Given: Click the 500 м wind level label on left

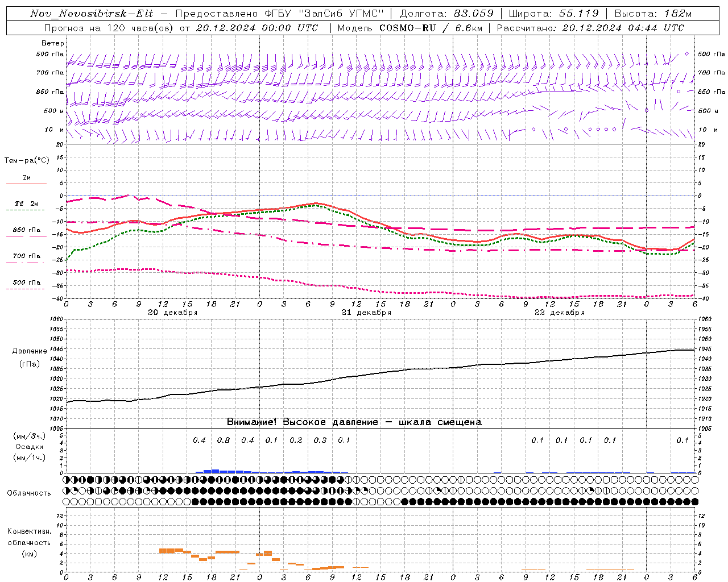Looking at the screenshot, I should [x=54, y=111].
